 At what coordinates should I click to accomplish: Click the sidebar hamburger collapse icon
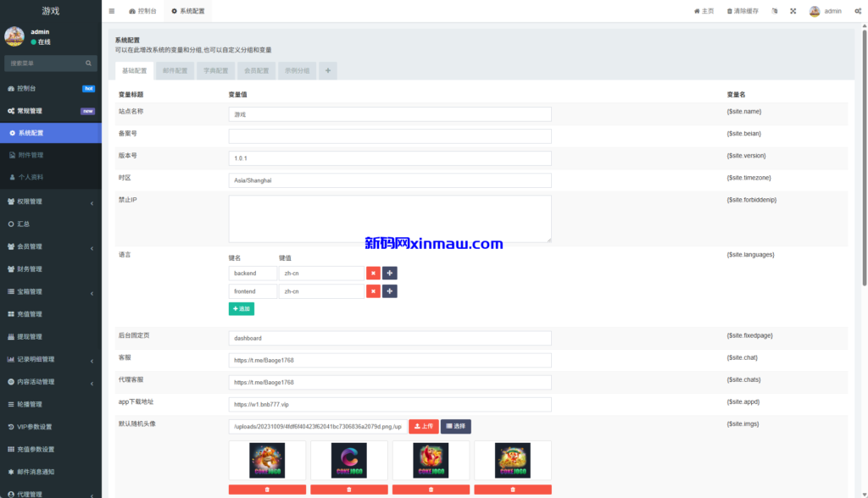pos(112,11)
